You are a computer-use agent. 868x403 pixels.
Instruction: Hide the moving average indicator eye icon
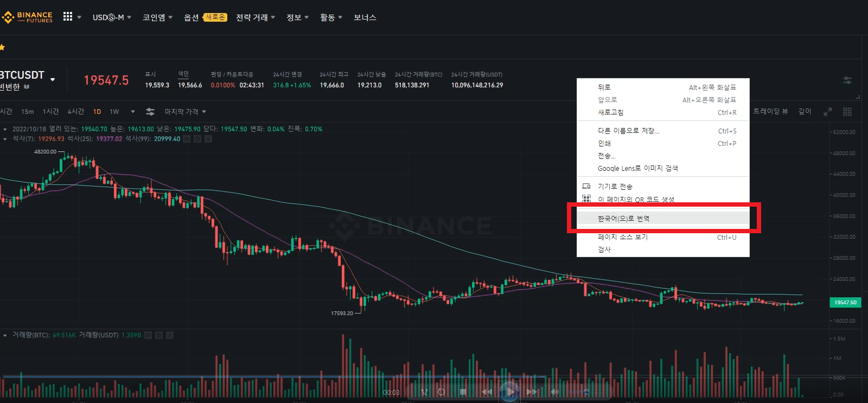[x=187, y=139]
